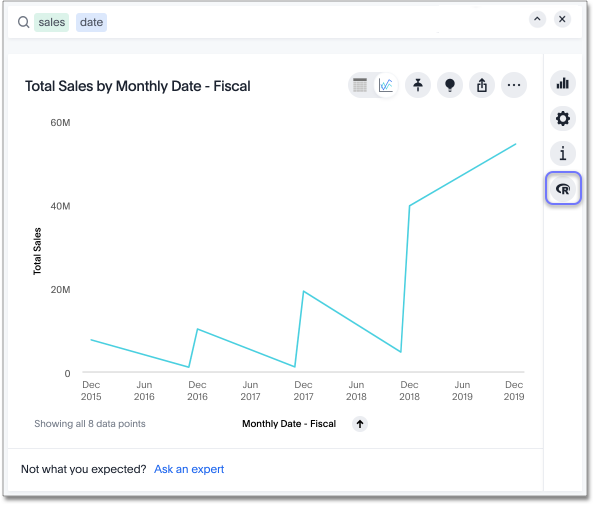
Task: Switch to table view toggle
Action: 360,85
